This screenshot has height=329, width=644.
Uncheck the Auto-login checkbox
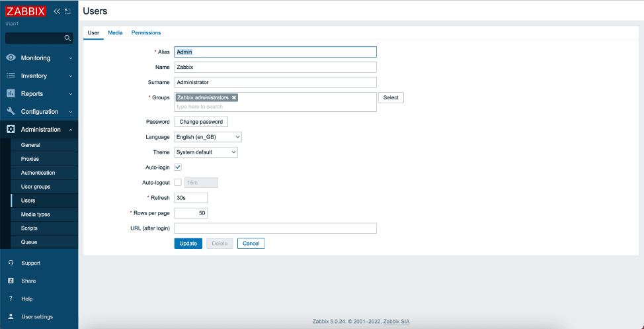(179, 167)
